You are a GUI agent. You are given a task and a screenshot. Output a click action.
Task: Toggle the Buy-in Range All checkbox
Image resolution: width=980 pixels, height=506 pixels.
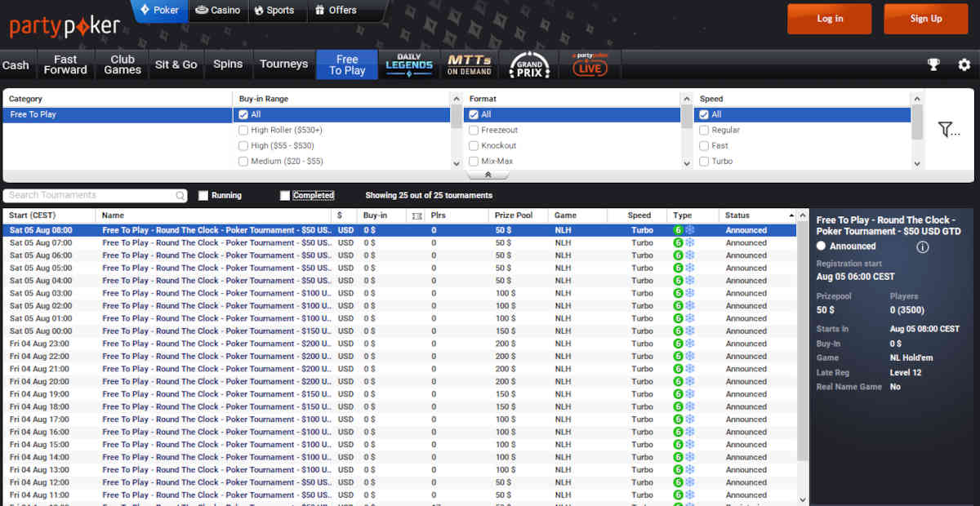[243, 114]
